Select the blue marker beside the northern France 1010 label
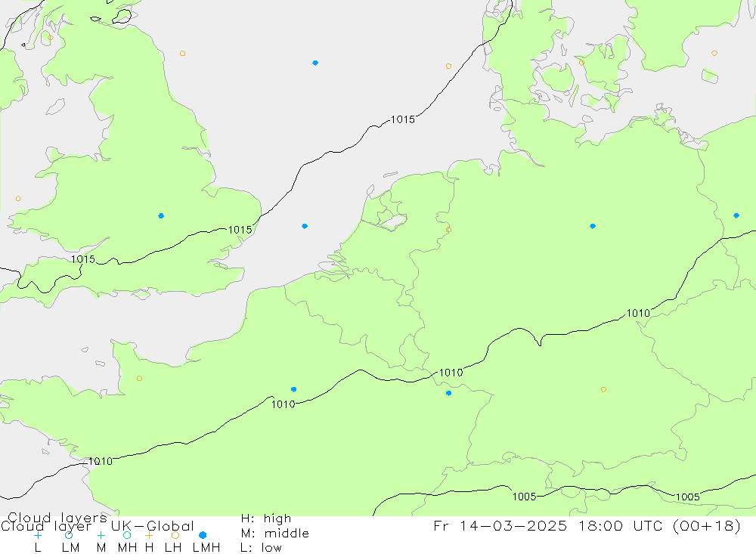The image size is (756, 554). (x=293, y=389)
